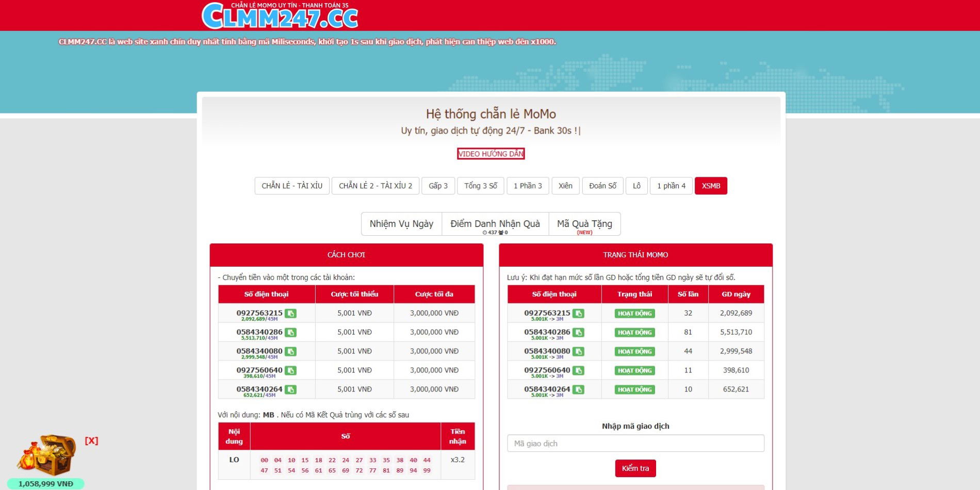The image size is (980, 490).
Task: Click the Trạng thái column header
Action: [634, 294]
